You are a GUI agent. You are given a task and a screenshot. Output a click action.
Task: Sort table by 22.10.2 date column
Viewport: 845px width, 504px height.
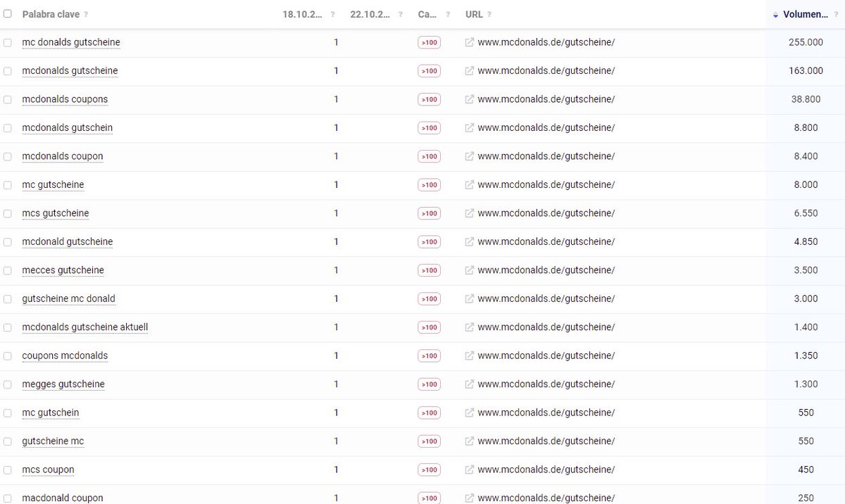pyautogui.click(x=371, y=14)
